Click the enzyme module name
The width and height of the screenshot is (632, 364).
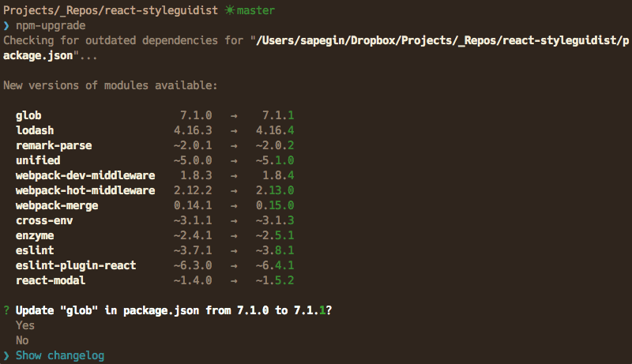tap(35, 235)
